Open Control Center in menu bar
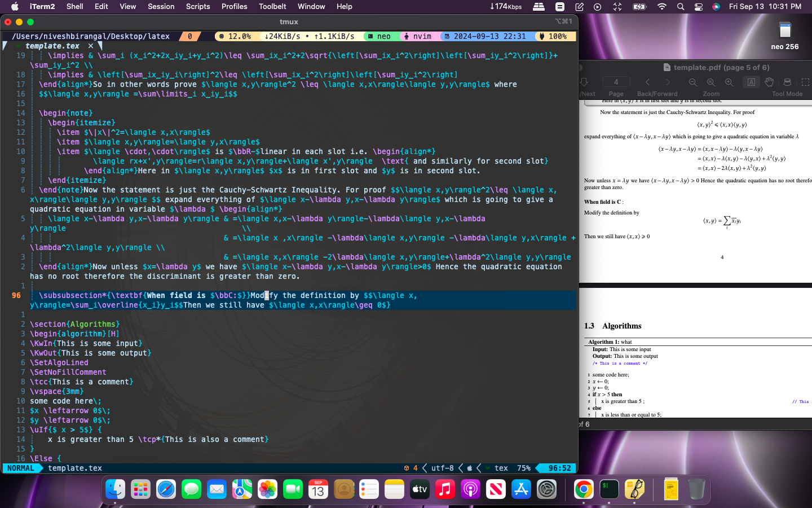This screenshot has height=508, width=812. click(x=698, y=6)
